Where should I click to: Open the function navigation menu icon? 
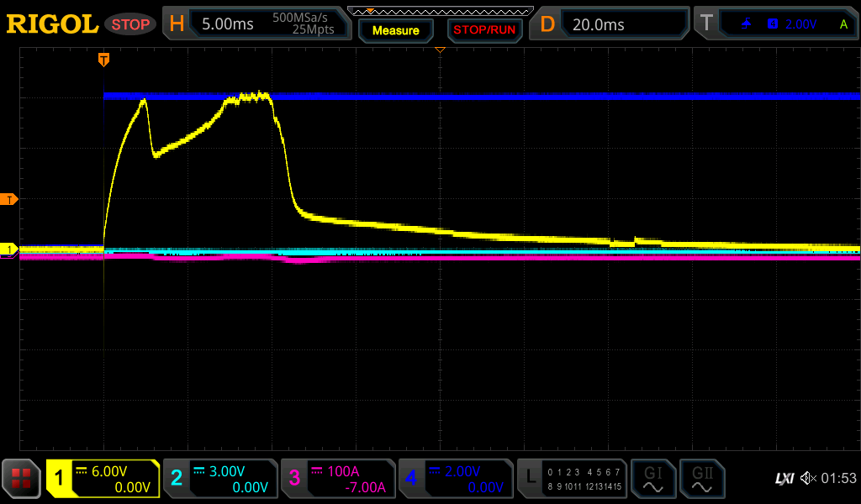point(22,479)
